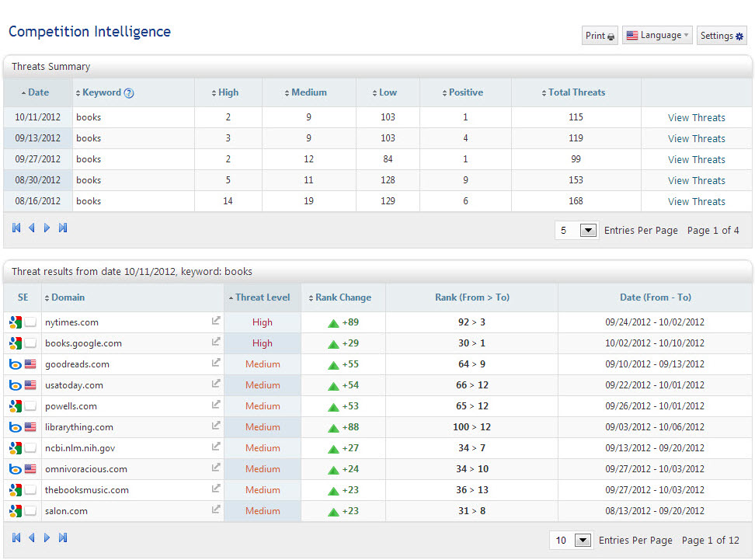The width and height of the screenshot is (755, 560).
Task: Click first page icon in Threats Summary pager
Action: pyautogui.click(x=16, y=228)
